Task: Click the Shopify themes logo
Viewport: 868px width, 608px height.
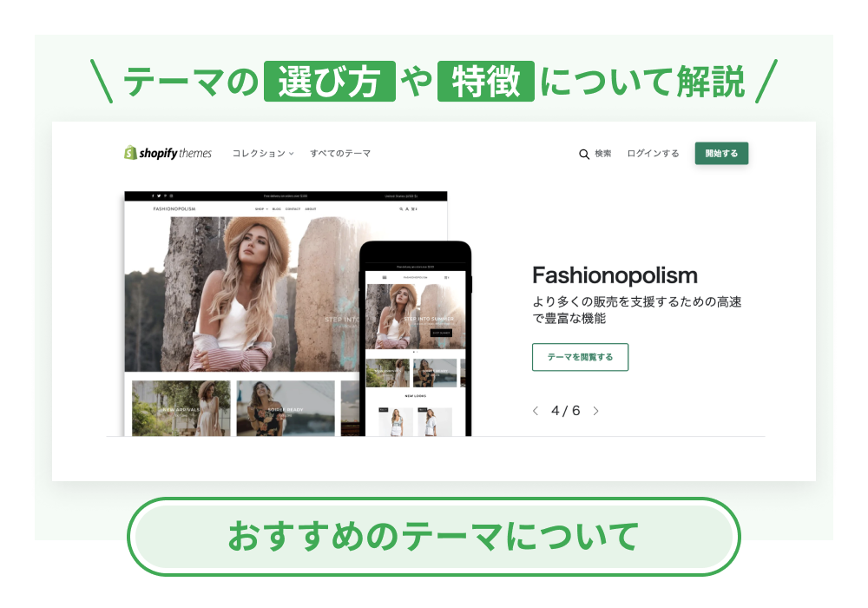Action: tap(168, 153)
